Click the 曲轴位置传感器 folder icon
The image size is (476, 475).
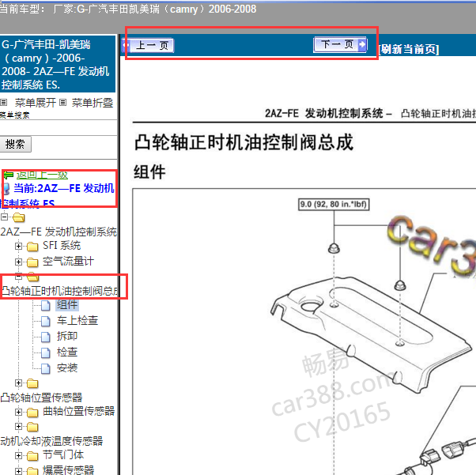(32, 413)
